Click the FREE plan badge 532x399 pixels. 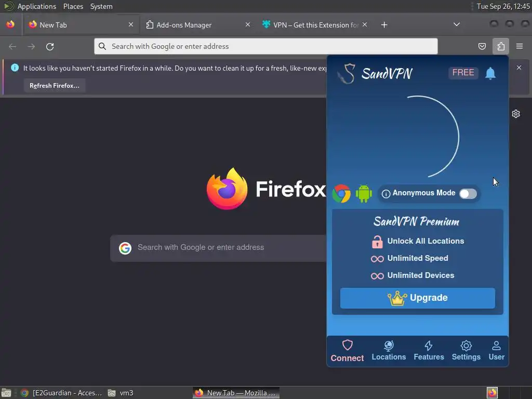463,73
